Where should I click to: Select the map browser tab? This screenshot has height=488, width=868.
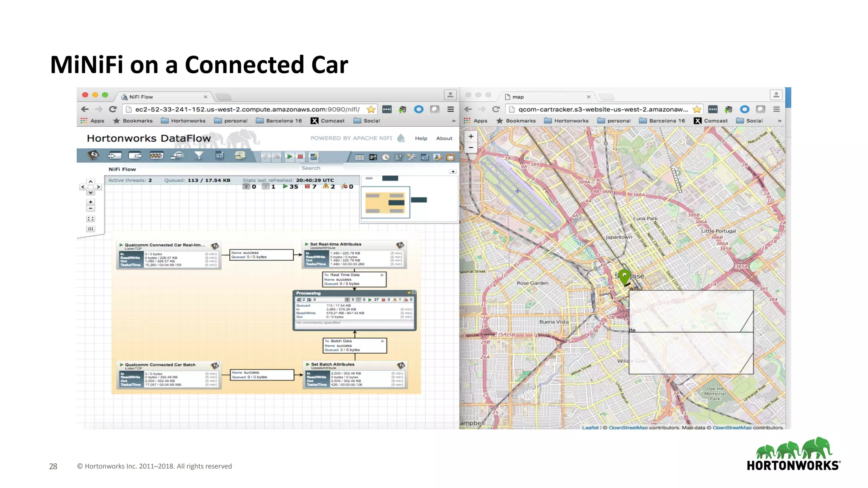coord(548,97)
